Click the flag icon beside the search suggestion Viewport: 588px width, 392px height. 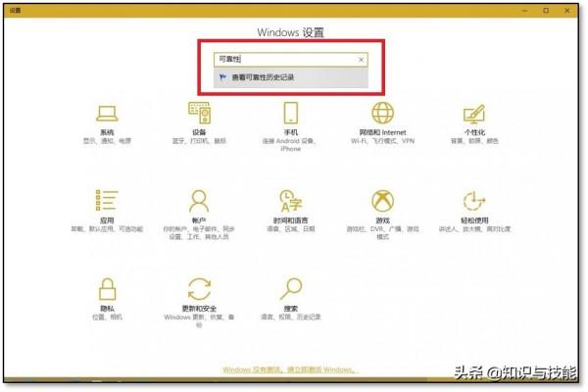pos(222,77)
